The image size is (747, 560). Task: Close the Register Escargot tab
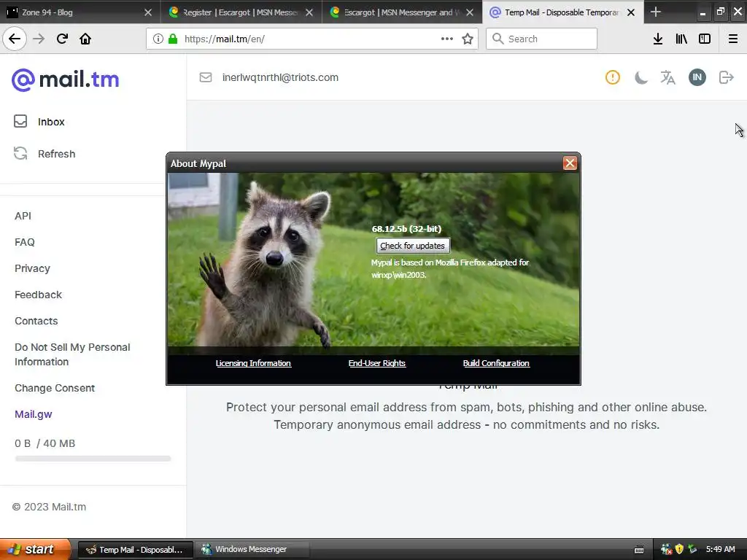click(x=309, y=12)
